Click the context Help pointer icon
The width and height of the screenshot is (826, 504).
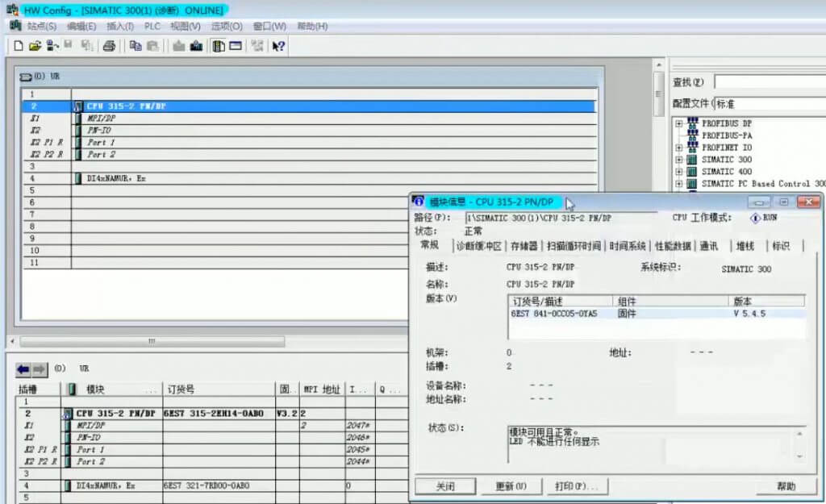tap(278, 46)
